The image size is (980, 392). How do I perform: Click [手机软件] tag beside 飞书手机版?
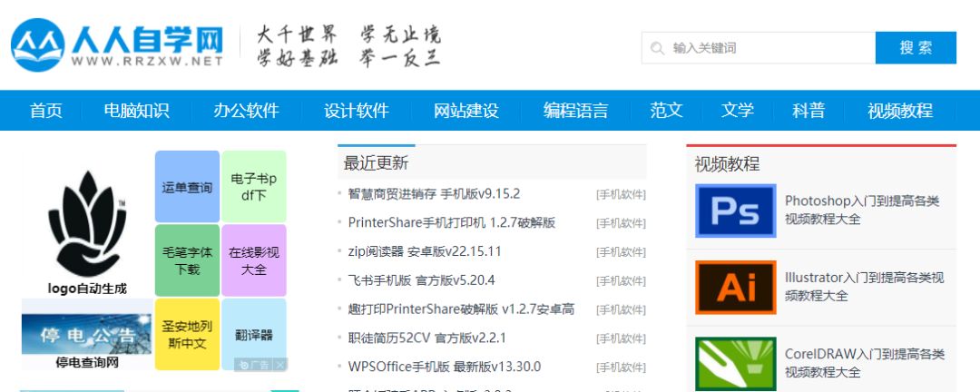pos(621,280)
